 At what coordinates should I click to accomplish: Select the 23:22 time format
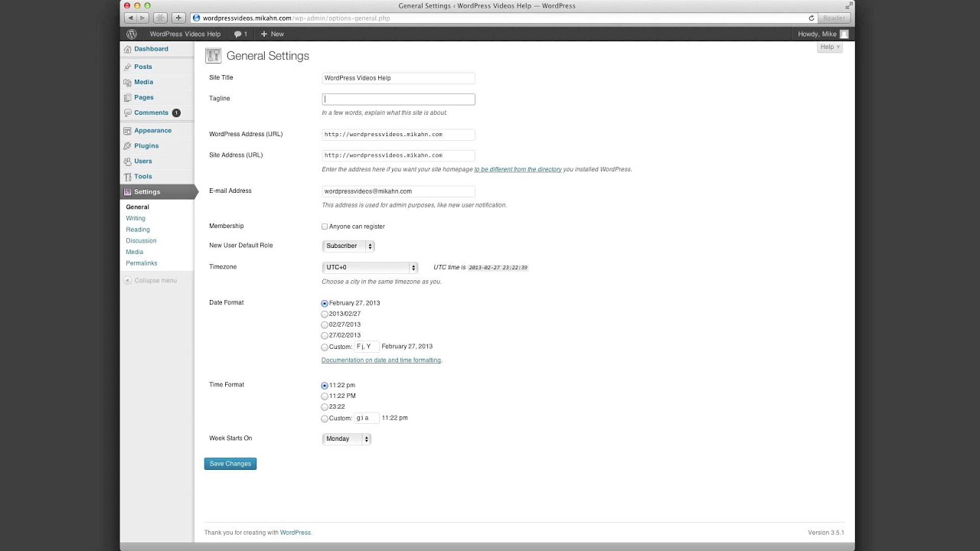325,406
